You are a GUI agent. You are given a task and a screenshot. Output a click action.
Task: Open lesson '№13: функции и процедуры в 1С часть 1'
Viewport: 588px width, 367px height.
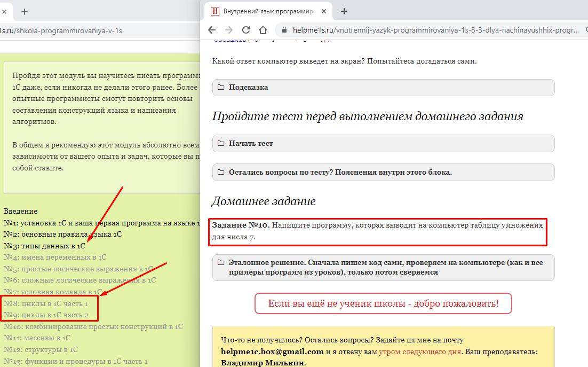pyautogui.click(x=76, y=361)
